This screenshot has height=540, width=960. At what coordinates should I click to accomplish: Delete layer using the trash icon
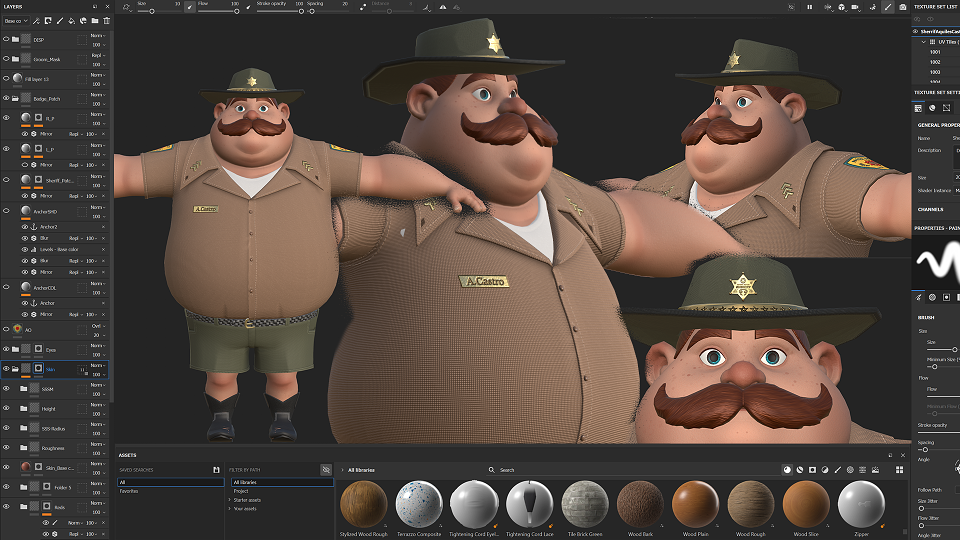[x=107, y=21]
